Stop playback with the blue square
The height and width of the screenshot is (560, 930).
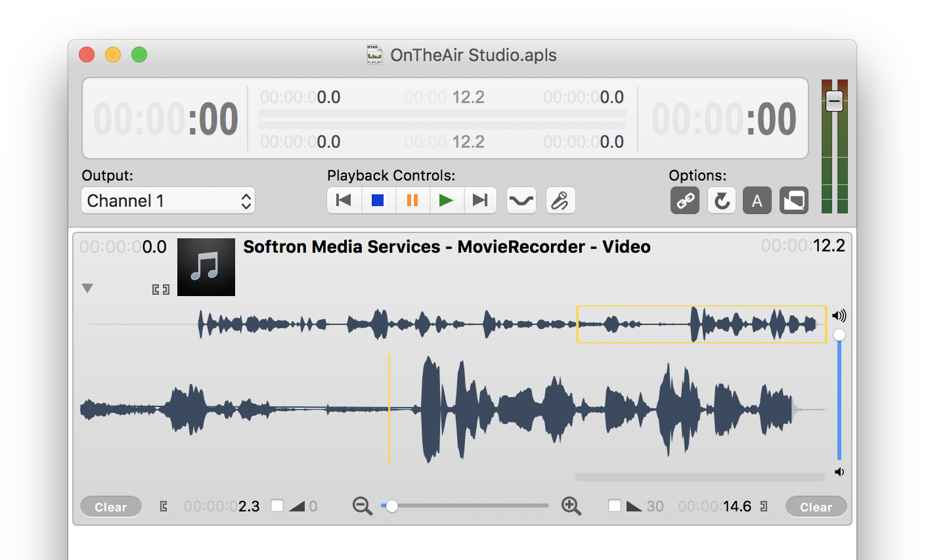(378, 200)
